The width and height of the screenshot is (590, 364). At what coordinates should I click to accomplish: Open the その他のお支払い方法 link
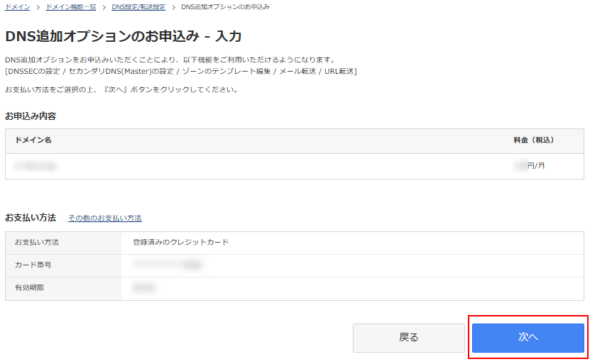pyautogui.click(x=104, y=219)
